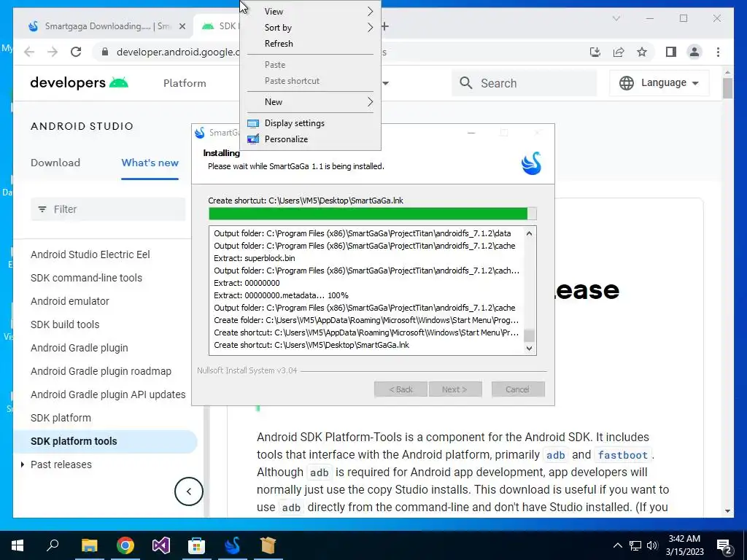Viewport: 747px width, 560px height.
Task: Click the network icon in system tray
Action: point(635,545)
